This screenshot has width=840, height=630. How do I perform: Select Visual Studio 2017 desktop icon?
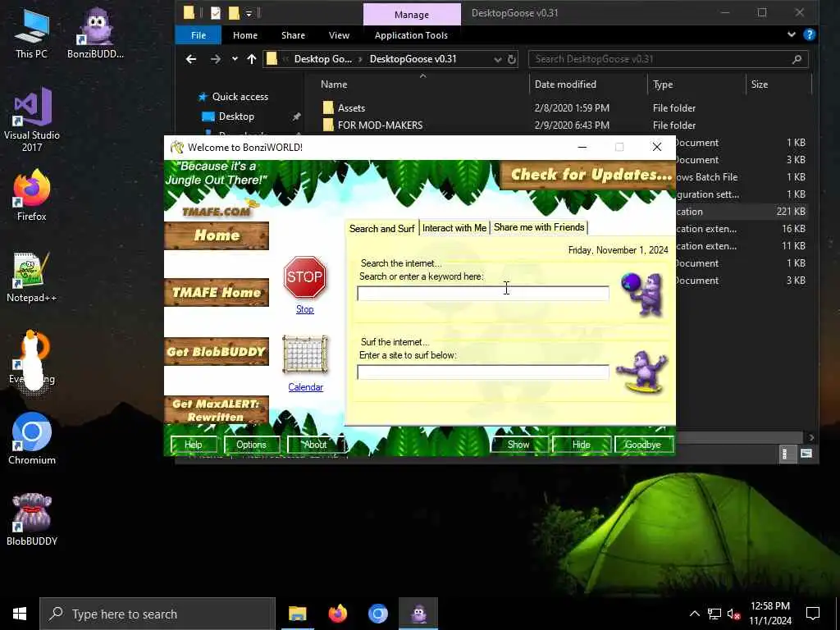(x=32, y=120)
